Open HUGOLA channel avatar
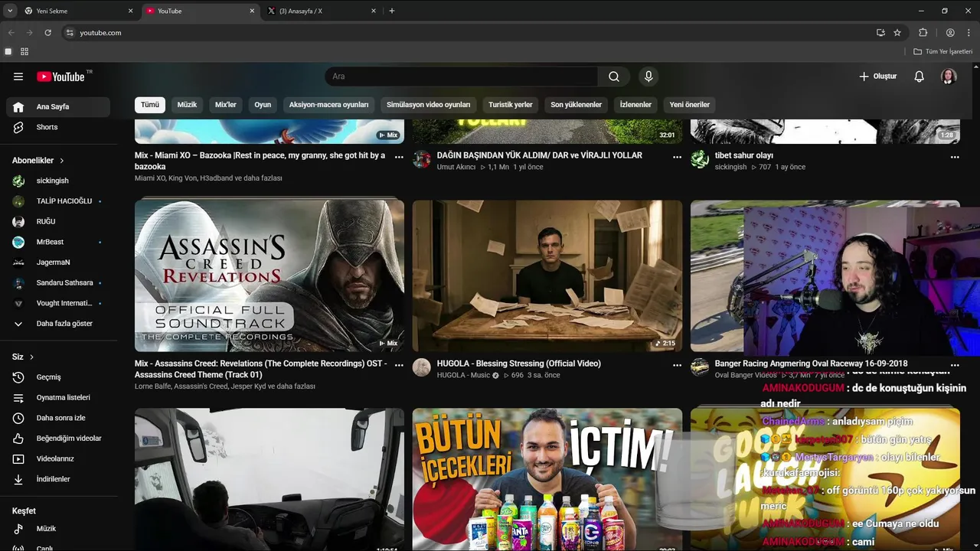980x551 pixels. (422, 367)
